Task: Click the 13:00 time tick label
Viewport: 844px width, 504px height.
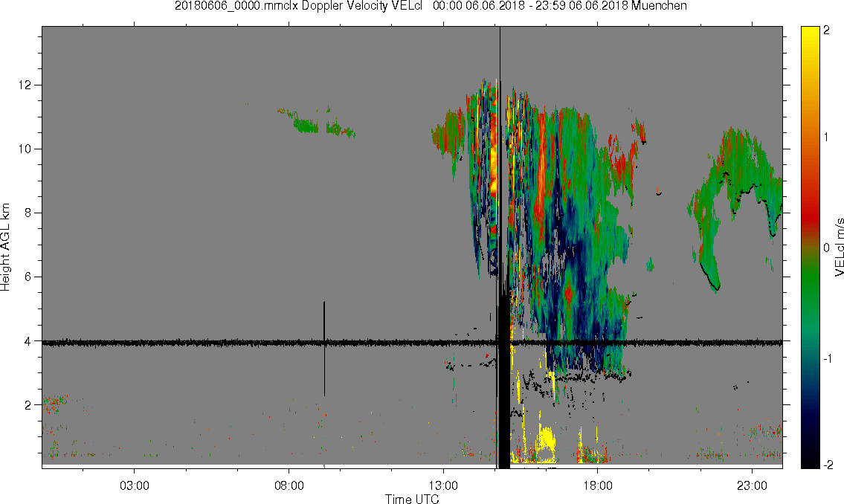Action: coord(443,486)
